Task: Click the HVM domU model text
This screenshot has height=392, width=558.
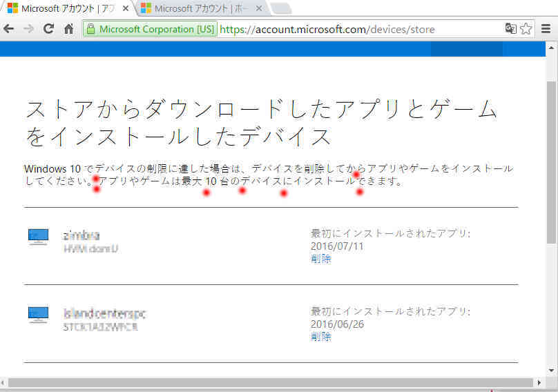Action: [x=90, y=248]
